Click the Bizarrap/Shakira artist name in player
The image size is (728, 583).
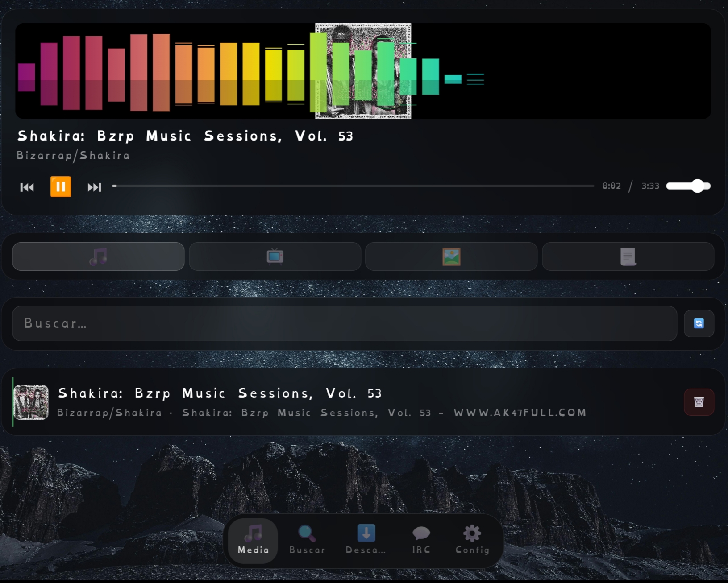(73, 156)
